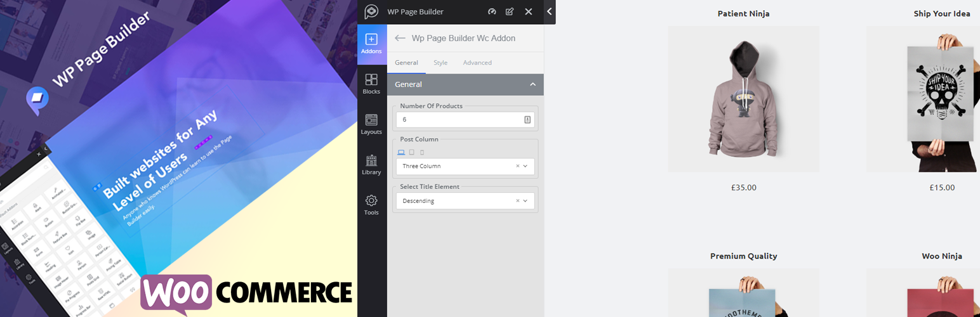Image resolution: width=980 pixels, height=317 pixels.
Task: Open the Tools gear section
Action: click(x=371, y=205)
